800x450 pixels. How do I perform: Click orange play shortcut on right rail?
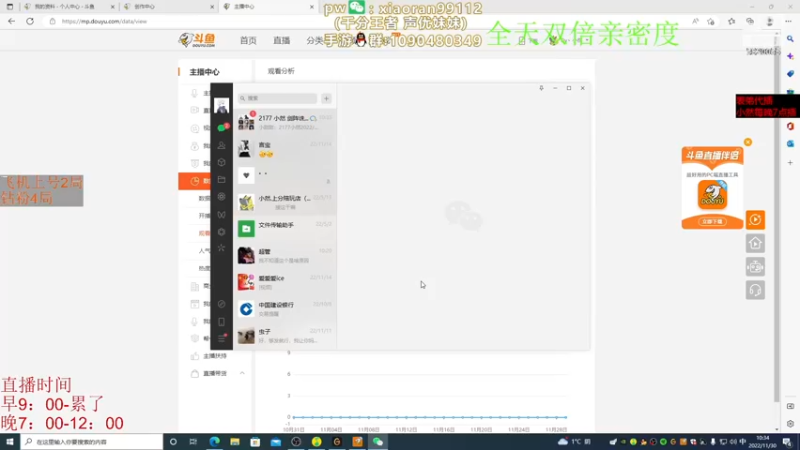coord(756,220)
